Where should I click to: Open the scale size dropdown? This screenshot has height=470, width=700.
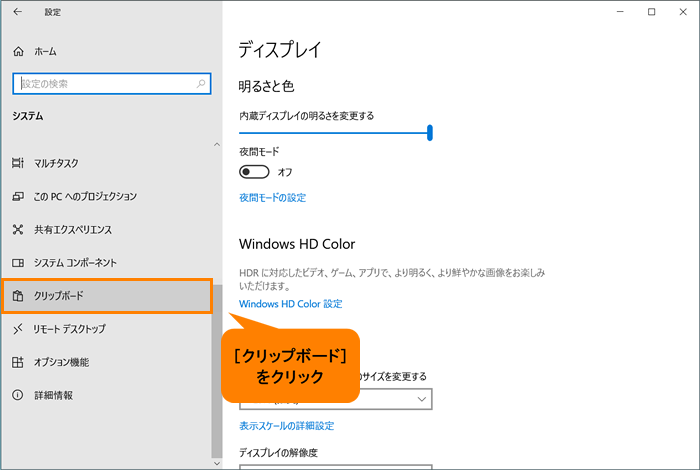coord(336,399)
